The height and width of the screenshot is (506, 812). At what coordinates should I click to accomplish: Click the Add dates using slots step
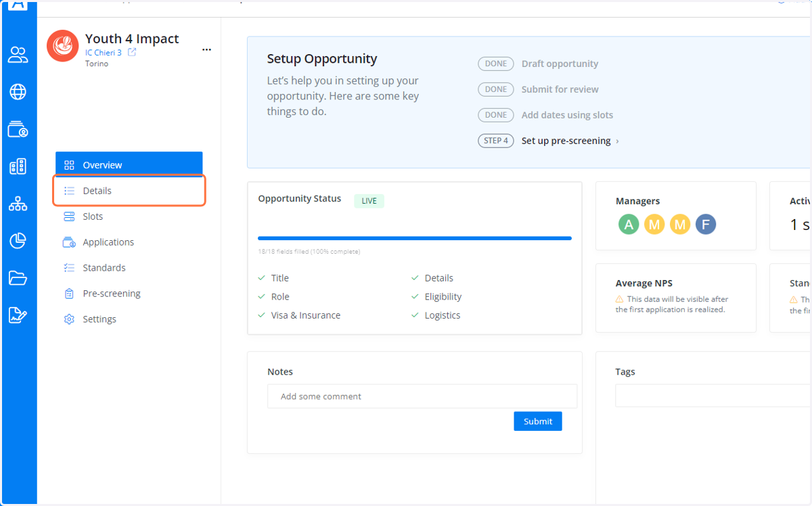tap(567, 115)
